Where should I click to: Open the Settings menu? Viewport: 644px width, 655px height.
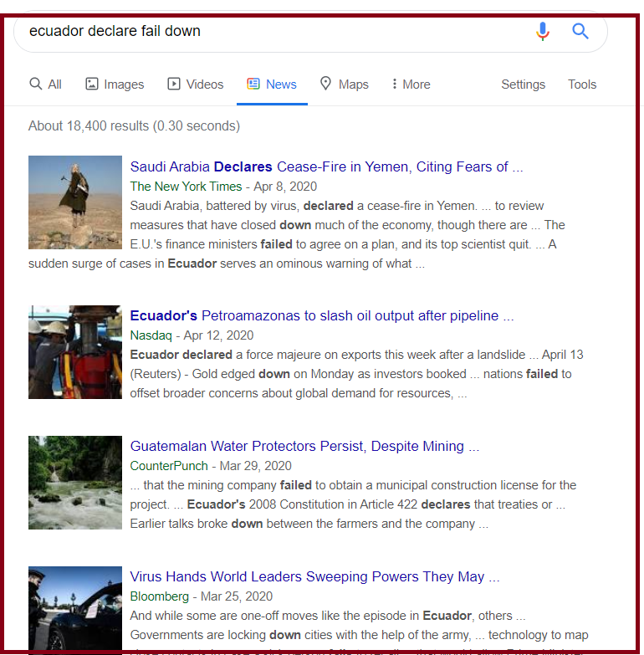tap(523, 84)
